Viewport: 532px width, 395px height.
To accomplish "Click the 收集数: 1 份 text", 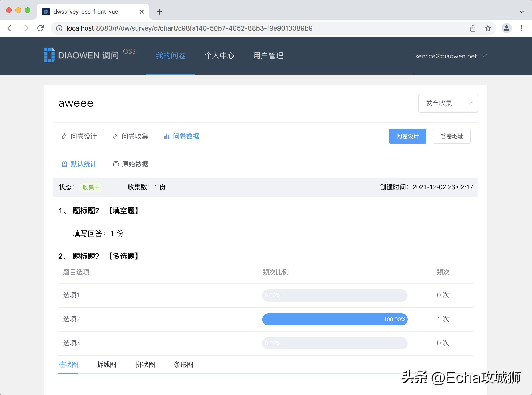I will (x=147, y=187).
